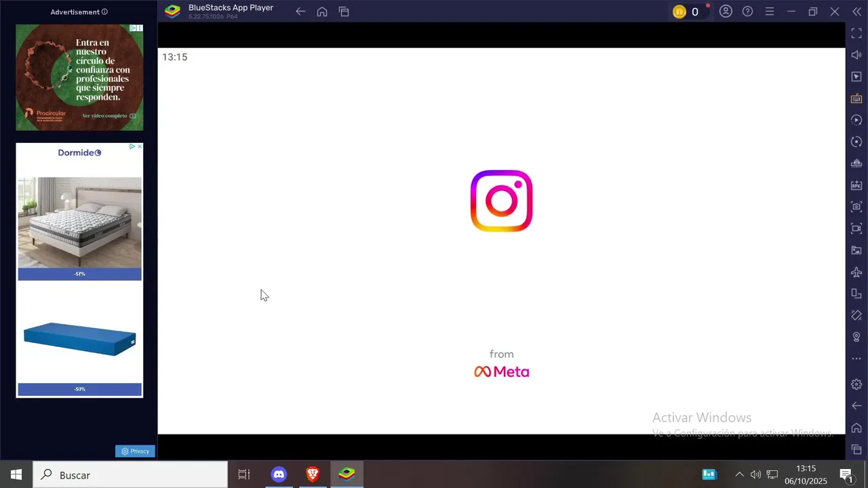Open Discord from the taskbar
Screen dimensions: 868x488
[x=279, y=474]
